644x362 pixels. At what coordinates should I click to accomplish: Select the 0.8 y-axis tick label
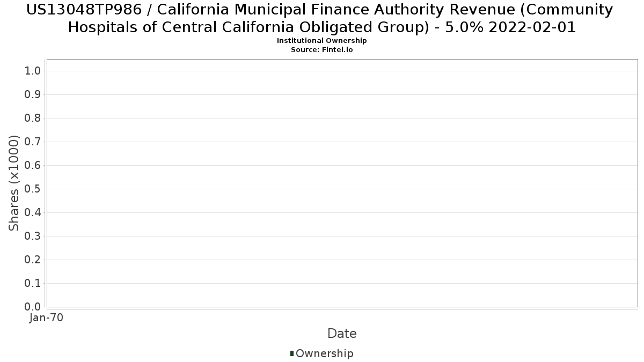pos(33,119)
